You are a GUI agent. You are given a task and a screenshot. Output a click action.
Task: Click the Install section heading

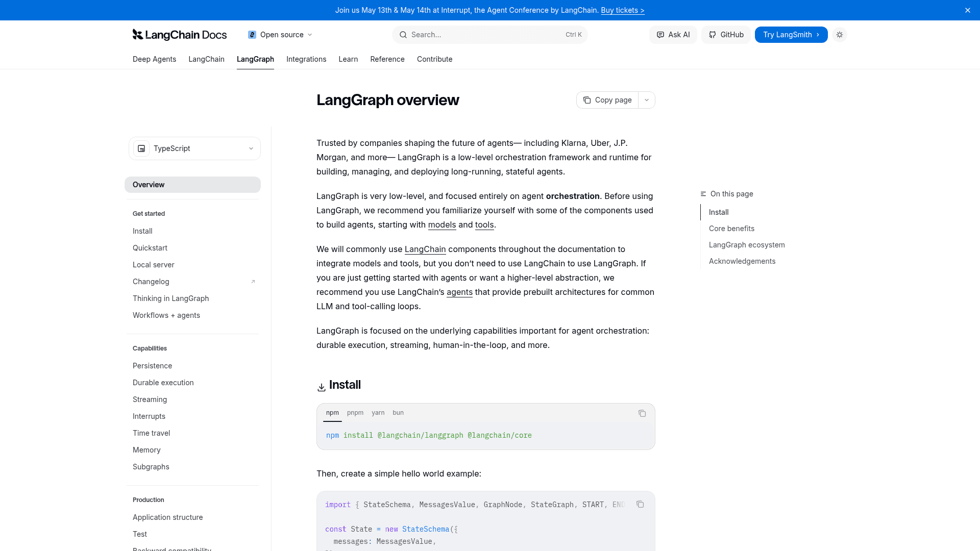click(x=345, y=385)
